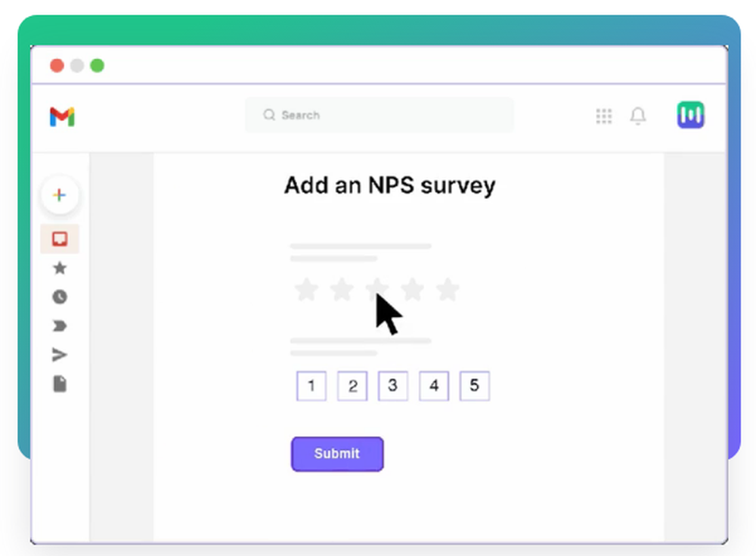
Task: Select rating box 3
Action: [x=393, y=386]
